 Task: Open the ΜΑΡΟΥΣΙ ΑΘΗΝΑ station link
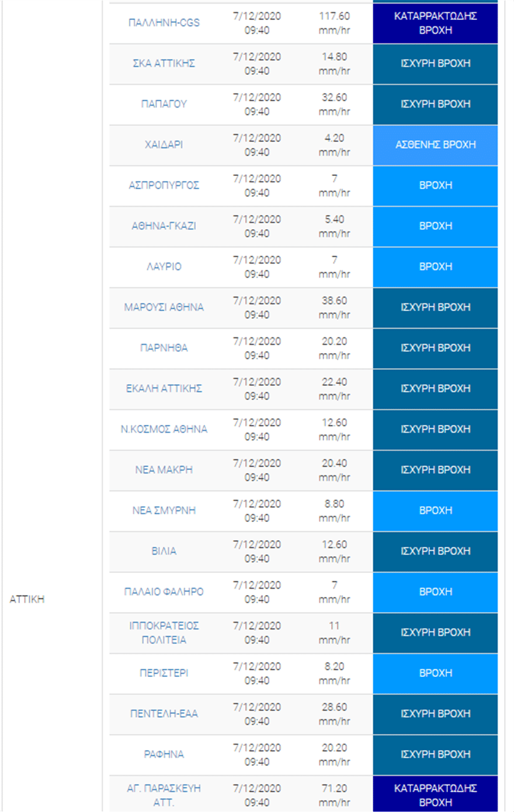pyautogui.click(x=164, y=307)
